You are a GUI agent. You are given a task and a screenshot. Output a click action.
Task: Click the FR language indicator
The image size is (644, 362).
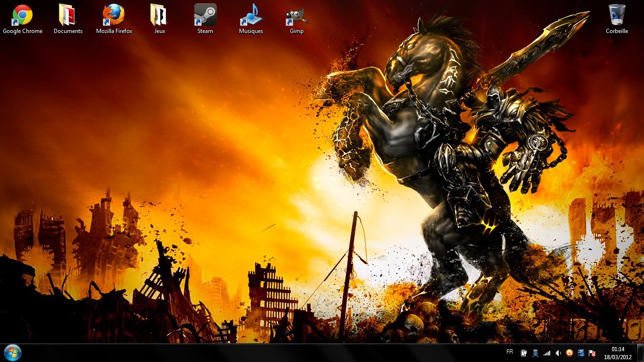click(x=510, y=352)
